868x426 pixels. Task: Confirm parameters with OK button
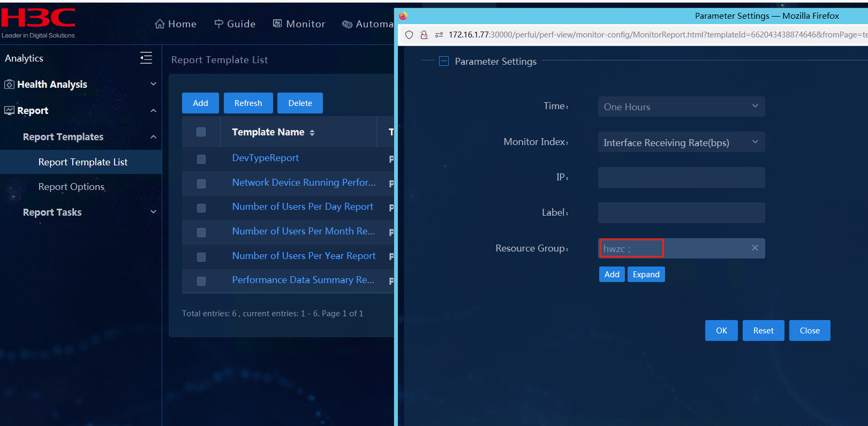[721, 330]
